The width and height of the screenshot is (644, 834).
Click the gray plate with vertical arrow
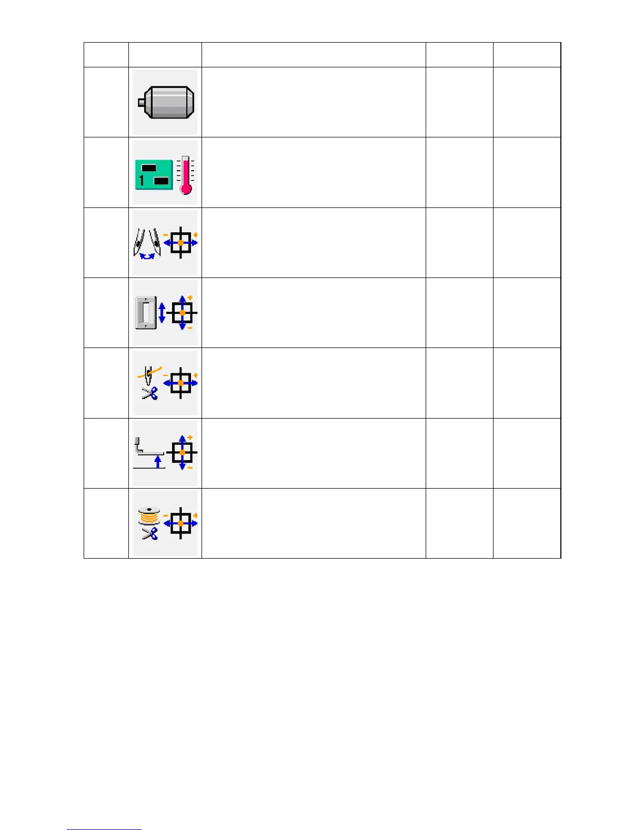point(146,313)
